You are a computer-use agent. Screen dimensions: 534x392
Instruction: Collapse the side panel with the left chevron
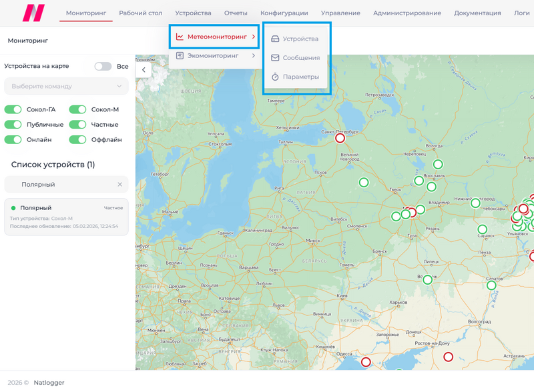coord(144,70)
